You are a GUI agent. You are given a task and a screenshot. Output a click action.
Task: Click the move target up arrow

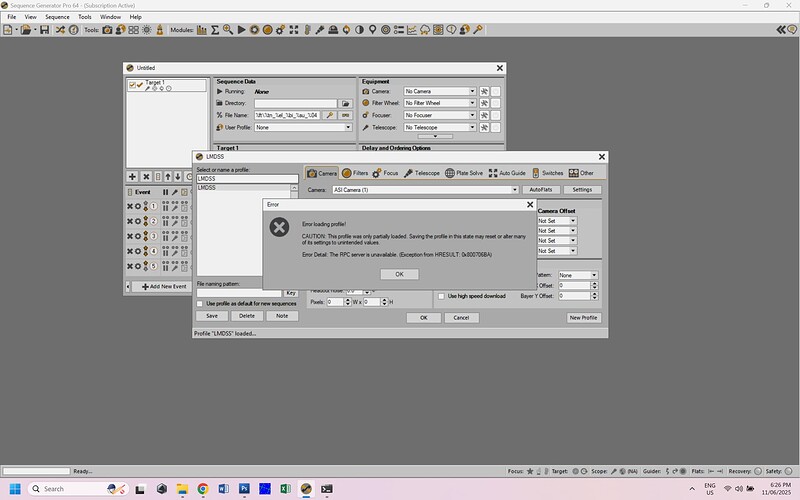168,177
